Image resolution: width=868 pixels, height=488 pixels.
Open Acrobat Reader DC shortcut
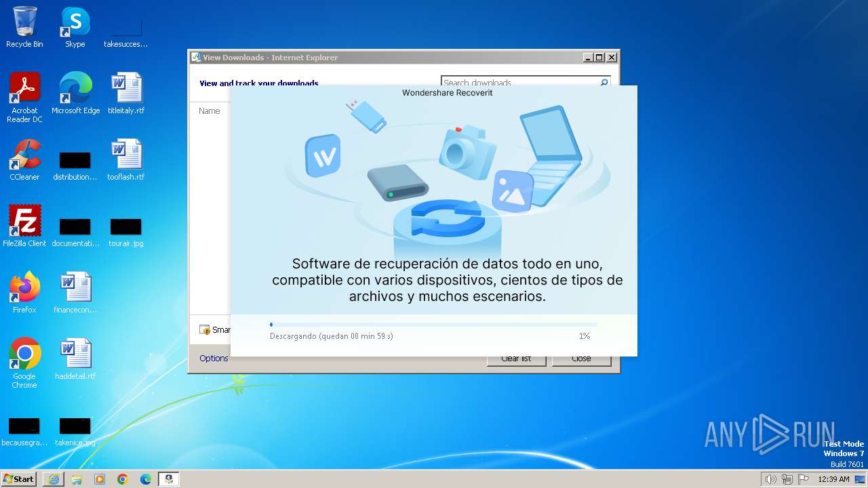24,98
